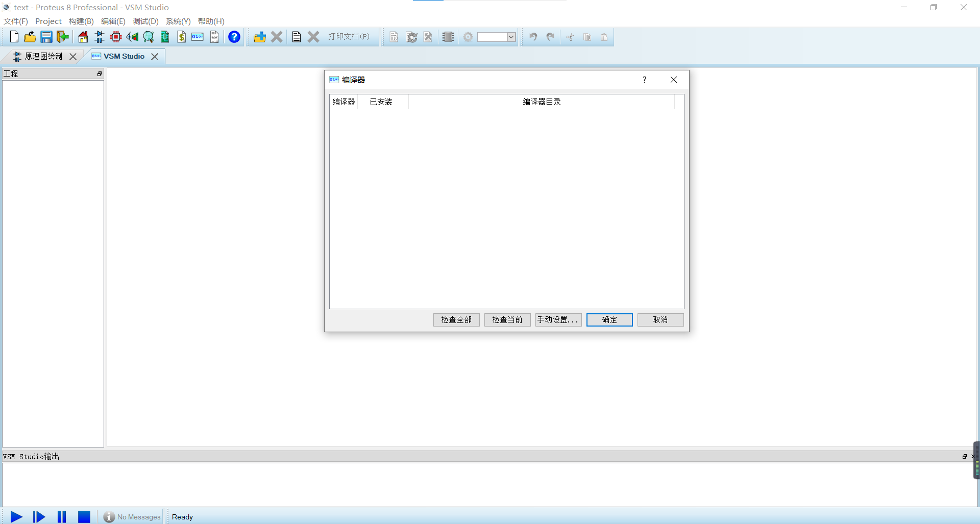Add a new project via folder-plus icon
Image resolution: width=980 pixels, height=524 pixels.
click(260, 37)
